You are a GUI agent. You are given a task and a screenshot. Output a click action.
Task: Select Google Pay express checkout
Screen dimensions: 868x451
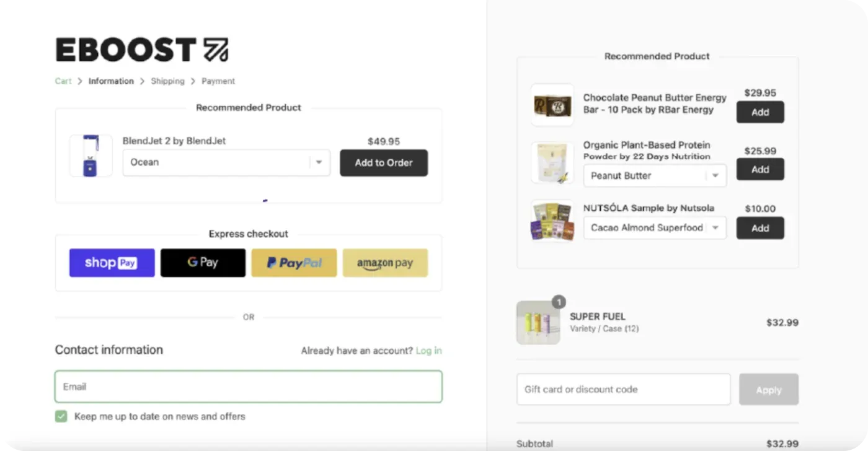click(203, 263)
